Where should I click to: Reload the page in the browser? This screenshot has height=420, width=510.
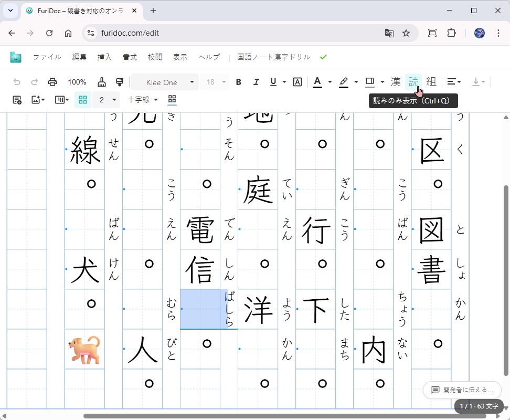click(x=49, y=33)
